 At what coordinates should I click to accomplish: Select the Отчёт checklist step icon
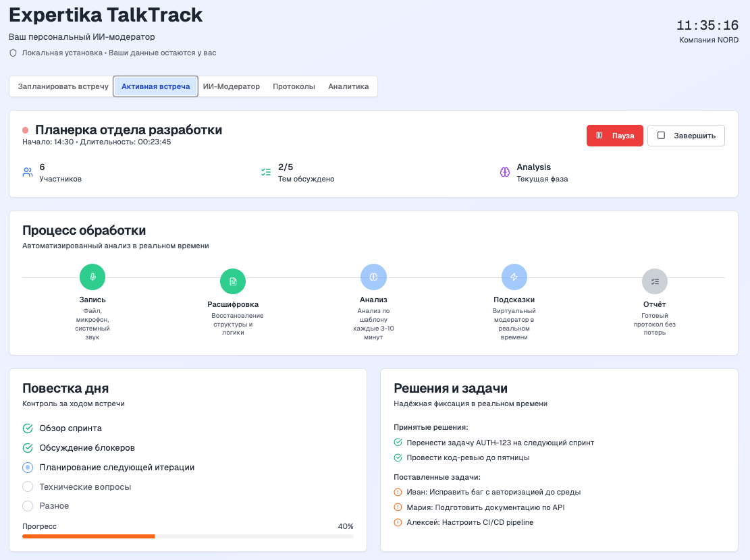(x=655, y=281)
